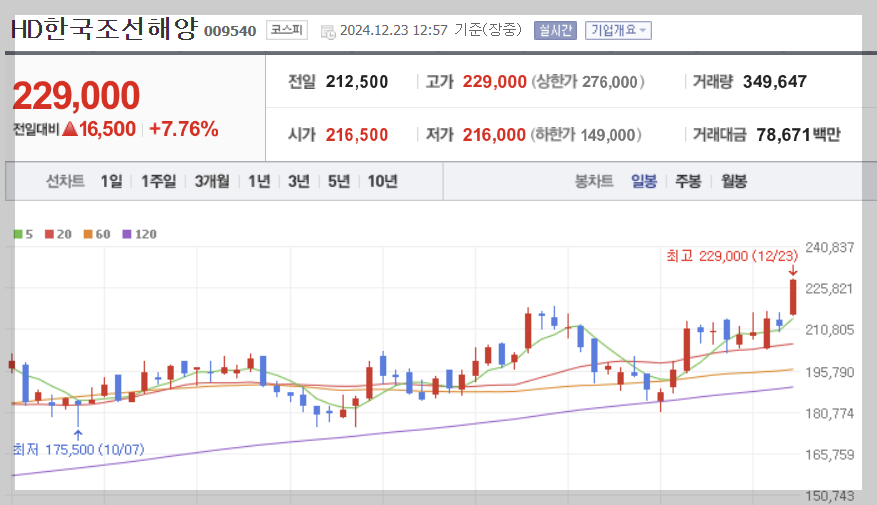The image size is (877, 505).
Task: Click the current price 229,000 in large red
Action: (x=76, y=95)
